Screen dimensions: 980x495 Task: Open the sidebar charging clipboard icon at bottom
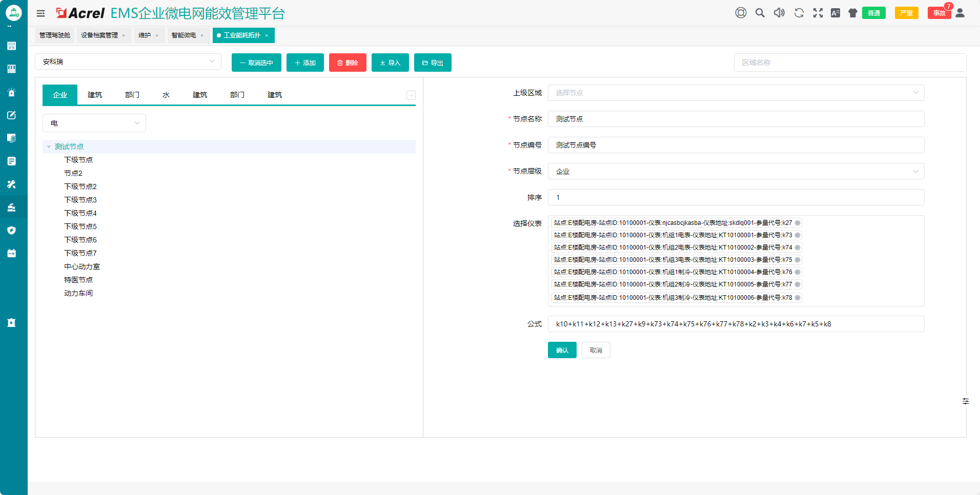click(x=11, y=323)
